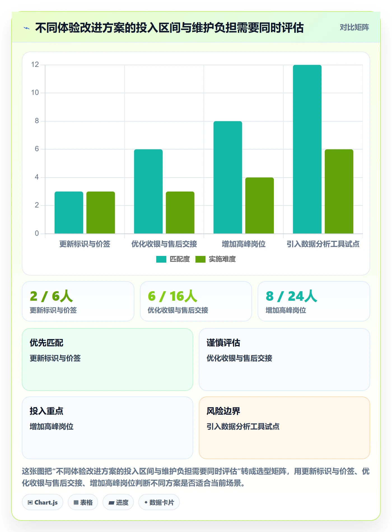Click the 优先匹配 quadrant heading
This screenshot has width=392, height=532.
pos(46,343)
